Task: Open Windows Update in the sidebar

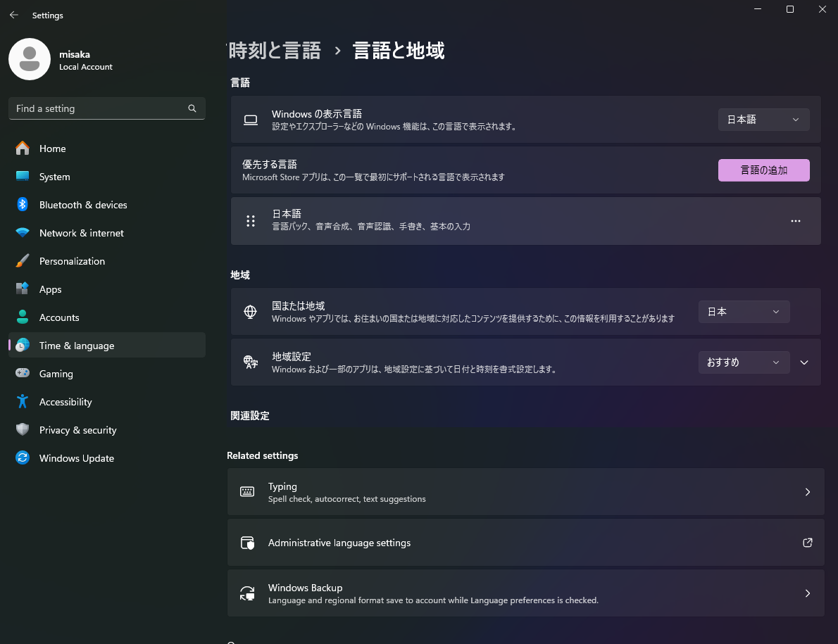Action: click(107, 458)
